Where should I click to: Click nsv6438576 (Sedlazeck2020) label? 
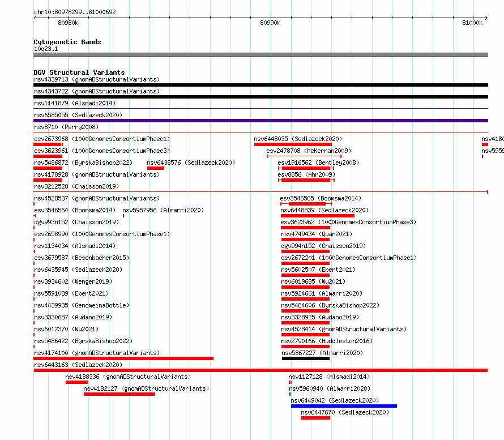point(191,163)
